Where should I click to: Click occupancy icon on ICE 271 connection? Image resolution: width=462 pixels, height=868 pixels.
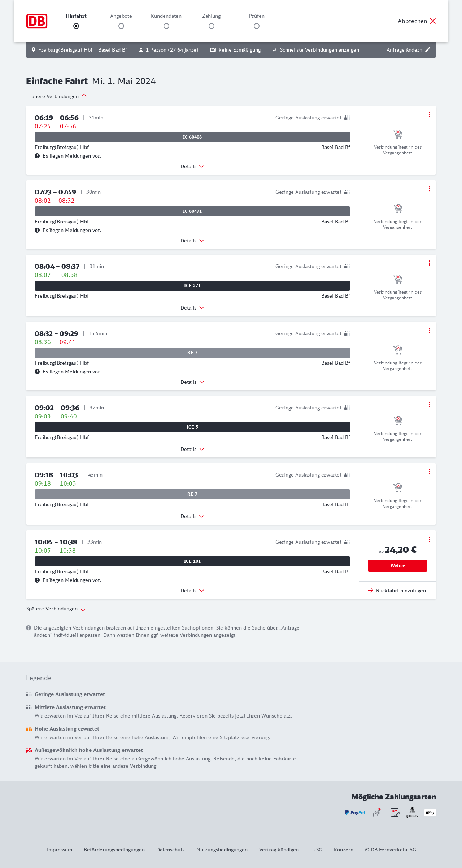(x=347, y=266)
